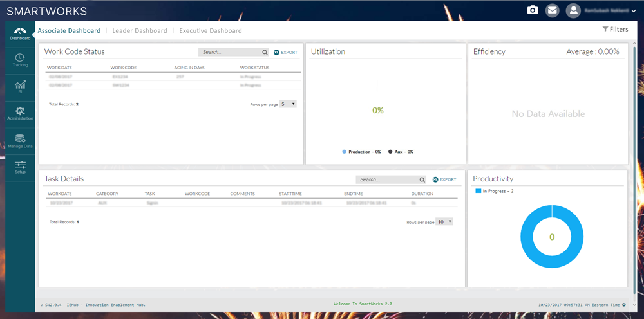This screenshot has width=644, height=319.
Task: Open the Setup sliders icon
Action: click(20, 167)
